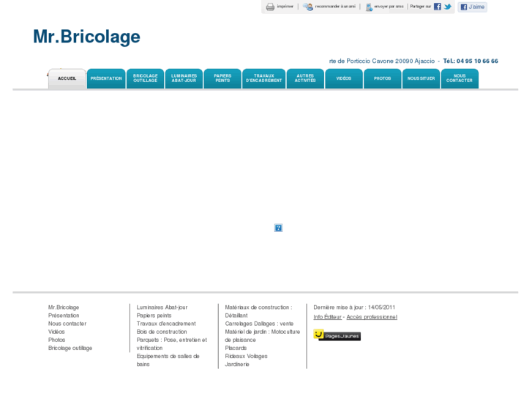Click the Accès professionnel link
532x399 pixels.
(x=372, y=317)
